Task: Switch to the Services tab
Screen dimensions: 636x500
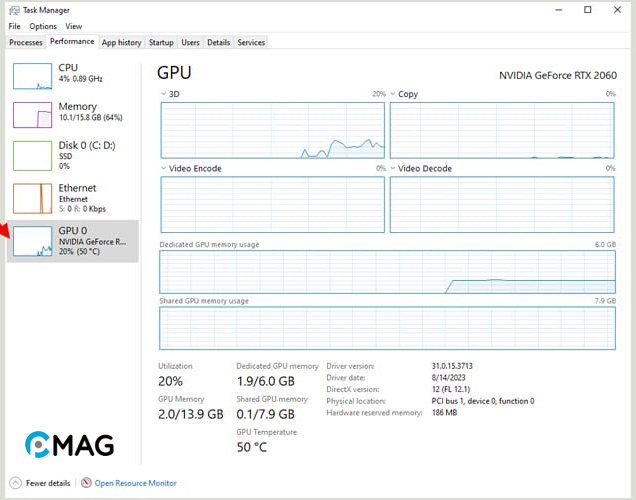Action: pos(251,42)
